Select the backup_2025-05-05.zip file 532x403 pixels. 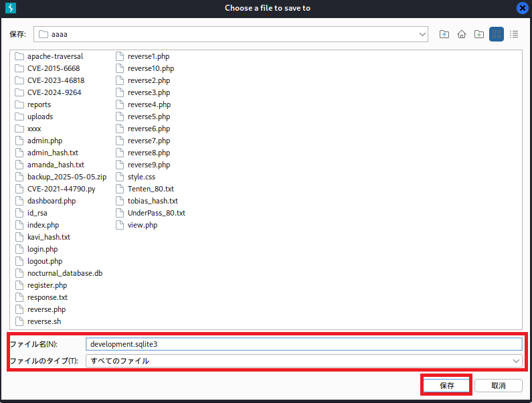coord(66,177)
